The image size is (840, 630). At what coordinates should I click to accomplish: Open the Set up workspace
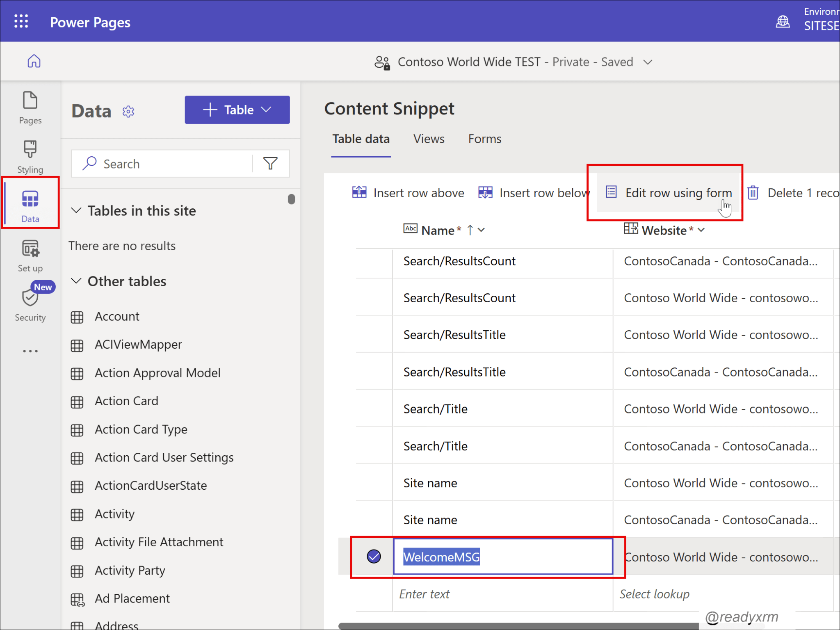30,256
